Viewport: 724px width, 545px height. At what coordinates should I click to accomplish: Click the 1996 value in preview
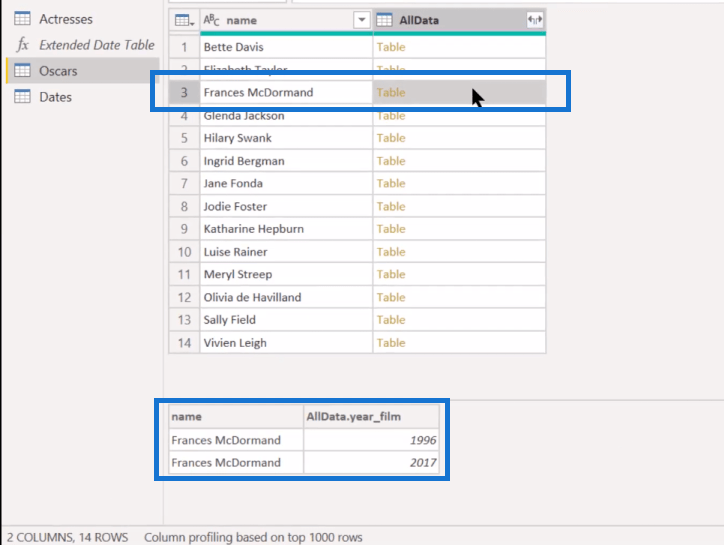tap(423, 440)
